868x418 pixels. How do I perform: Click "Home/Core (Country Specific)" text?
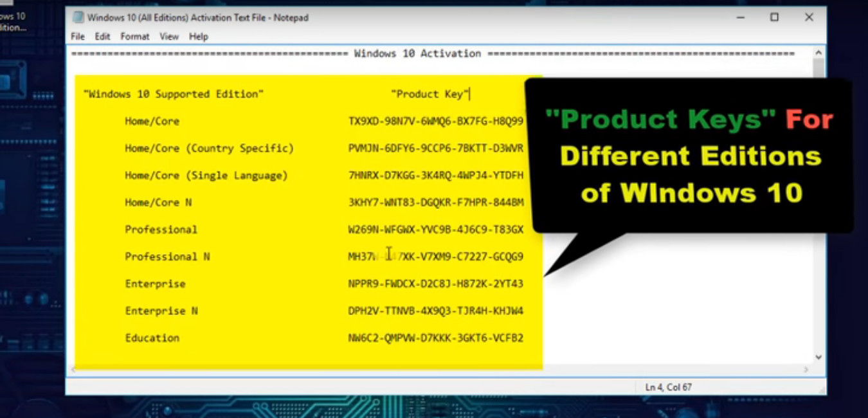pyautogui.click(x=209, y=148)
